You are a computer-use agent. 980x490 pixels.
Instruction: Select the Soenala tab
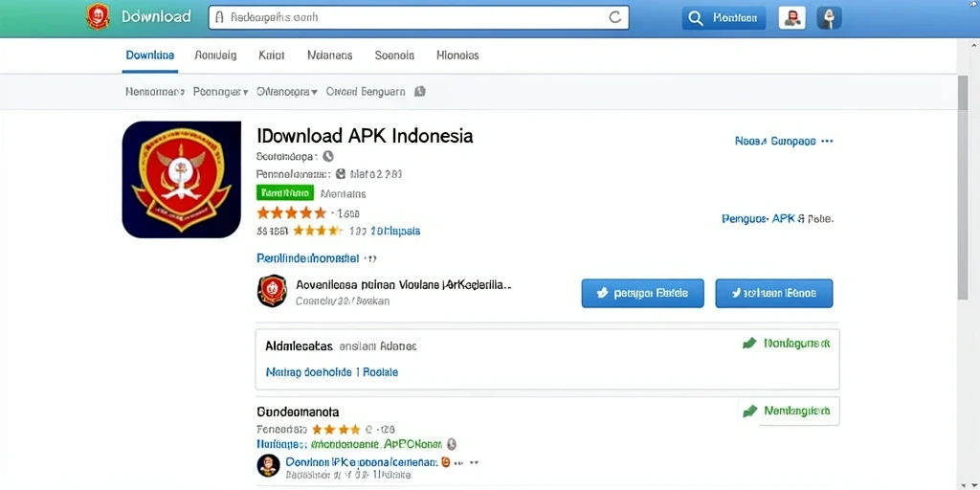click(394, 55)
